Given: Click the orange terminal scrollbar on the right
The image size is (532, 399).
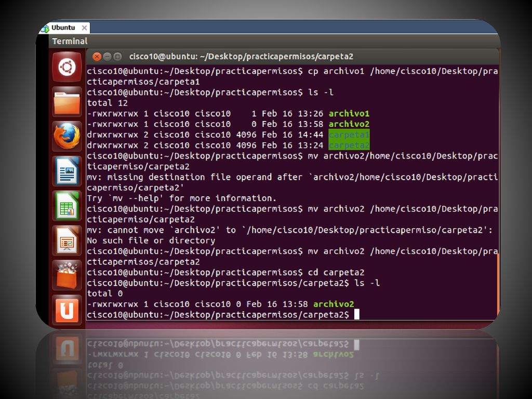Looking at the screenshot, I should click(498, 285).
